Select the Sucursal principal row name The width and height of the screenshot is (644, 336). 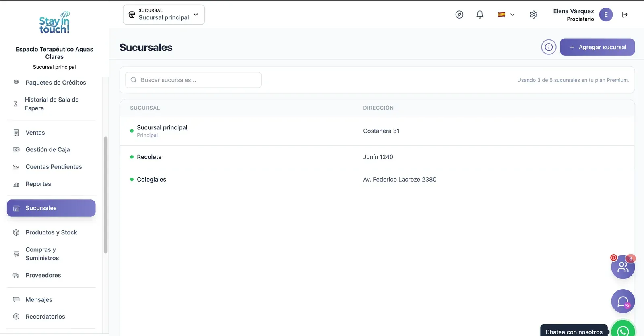pyautogui.click(x=162, y=127)
